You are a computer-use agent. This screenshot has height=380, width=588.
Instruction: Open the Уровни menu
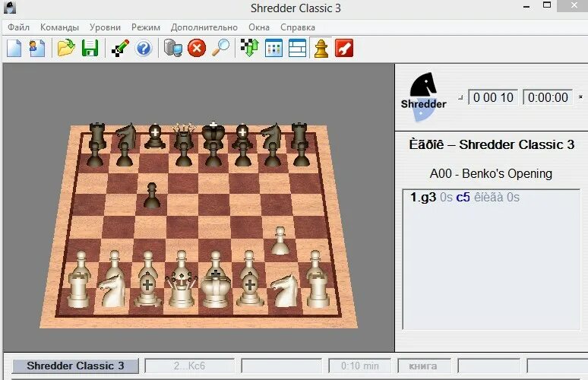(x=105, y=27)
